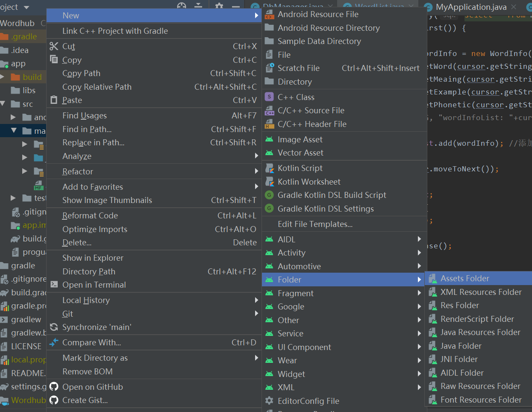Open the UI Component submenu
Image resolution: width=532 pixels, height=412 pixels.
344,347
